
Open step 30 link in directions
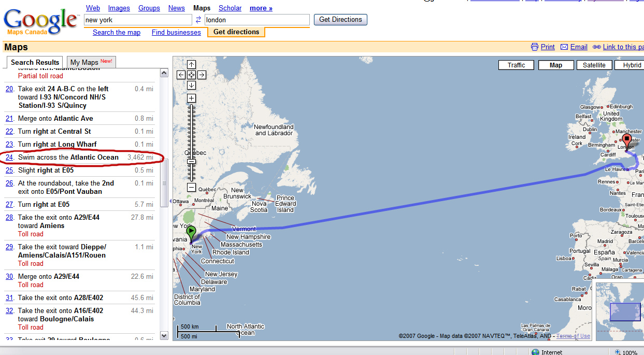[9, 276]
